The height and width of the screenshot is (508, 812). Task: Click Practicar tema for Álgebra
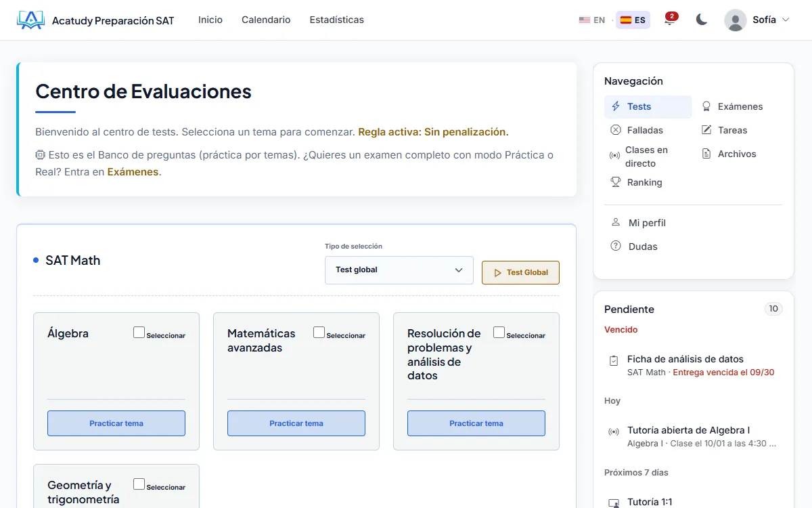pyautogui.click(x=116, y=423)
